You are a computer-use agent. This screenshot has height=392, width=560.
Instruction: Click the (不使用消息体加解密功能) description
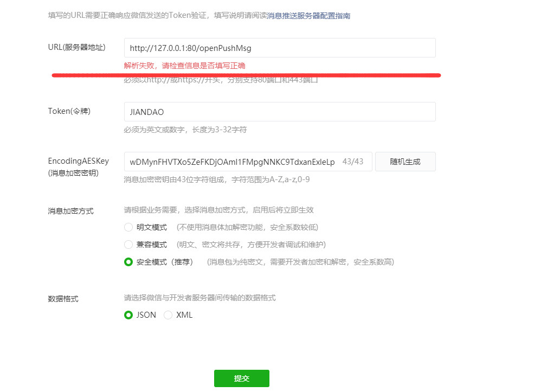pyautogui.click(x=247, y=227)
